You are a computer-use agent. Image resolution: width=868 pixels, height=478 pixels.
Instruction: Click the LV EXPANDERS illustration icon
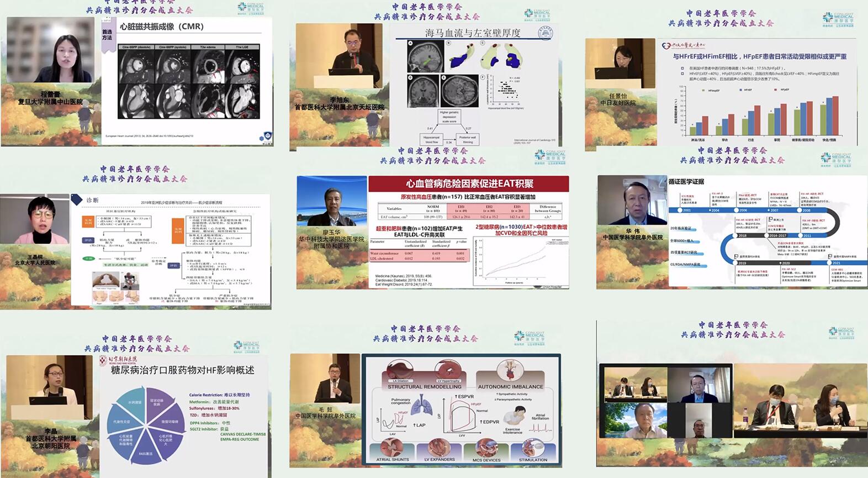439,447
